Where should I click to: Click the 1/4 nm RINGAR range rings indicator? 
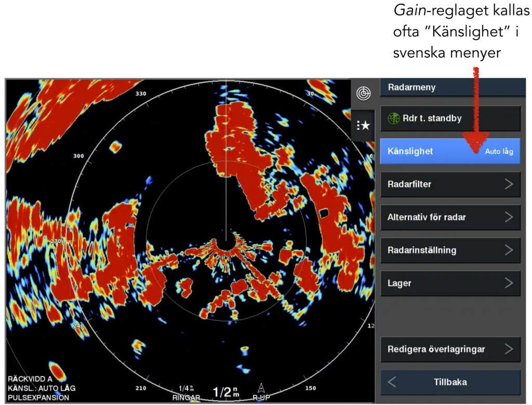(187, 393)
